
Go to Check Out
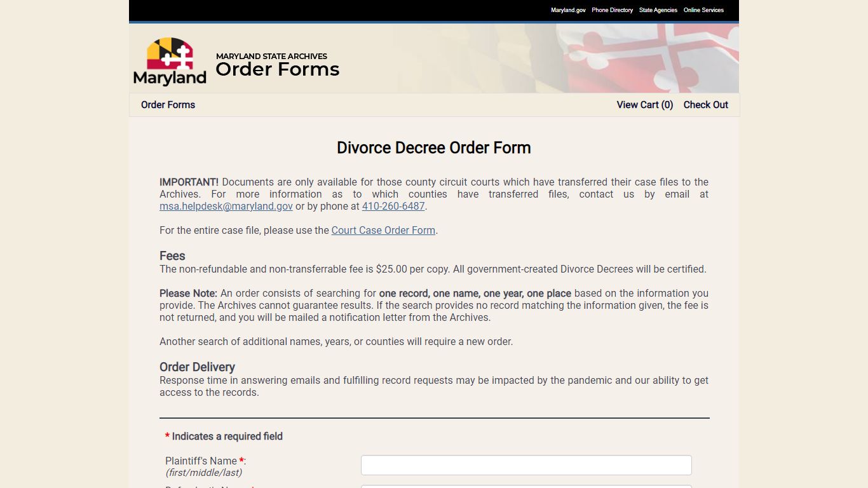tap(706, 105)
